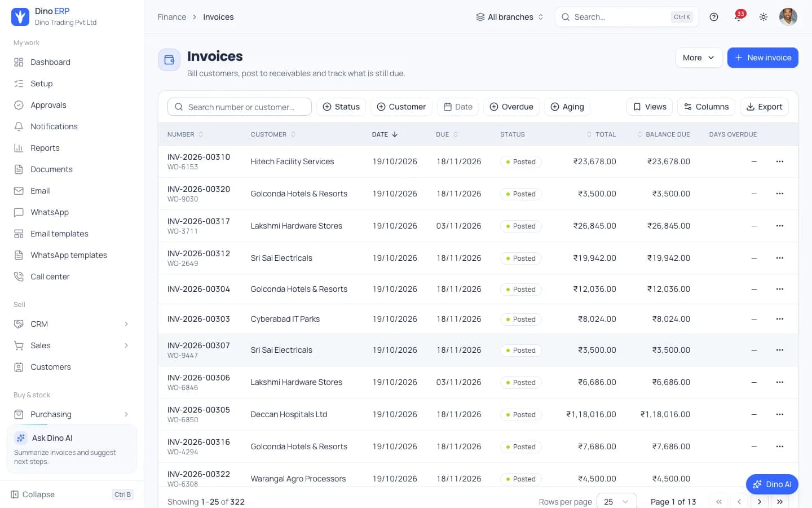Open row actions for INV-2026-00303
Screen dimensions: 812x508
[780, 319]
